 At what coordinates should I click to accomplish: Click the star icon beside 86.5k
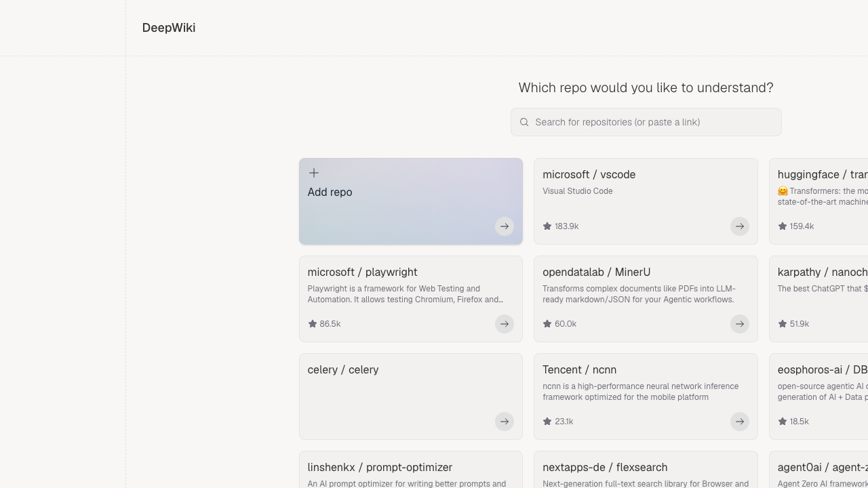click(313, 324)
